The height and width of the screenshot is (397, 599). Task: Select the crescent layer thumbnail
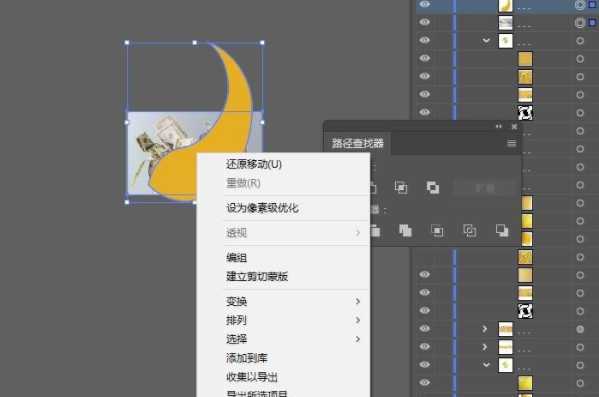pyautogui.click(x=505, y=5)
